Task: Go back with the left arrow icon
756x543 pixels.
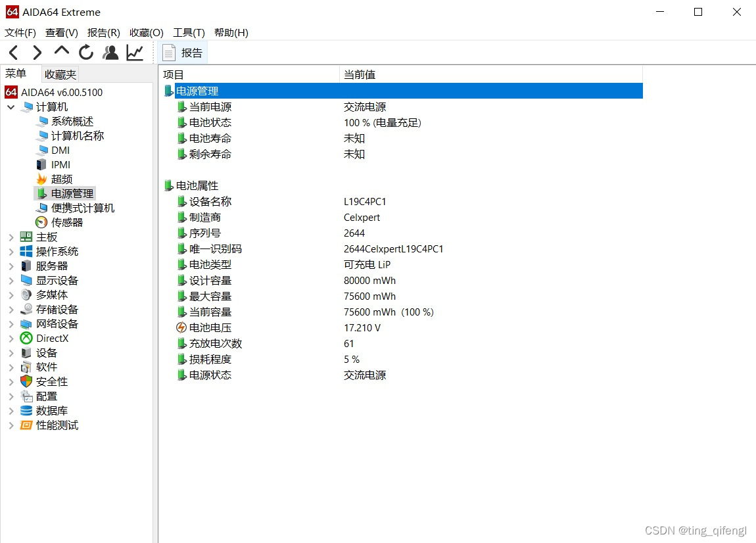Action: pos(14,52)
